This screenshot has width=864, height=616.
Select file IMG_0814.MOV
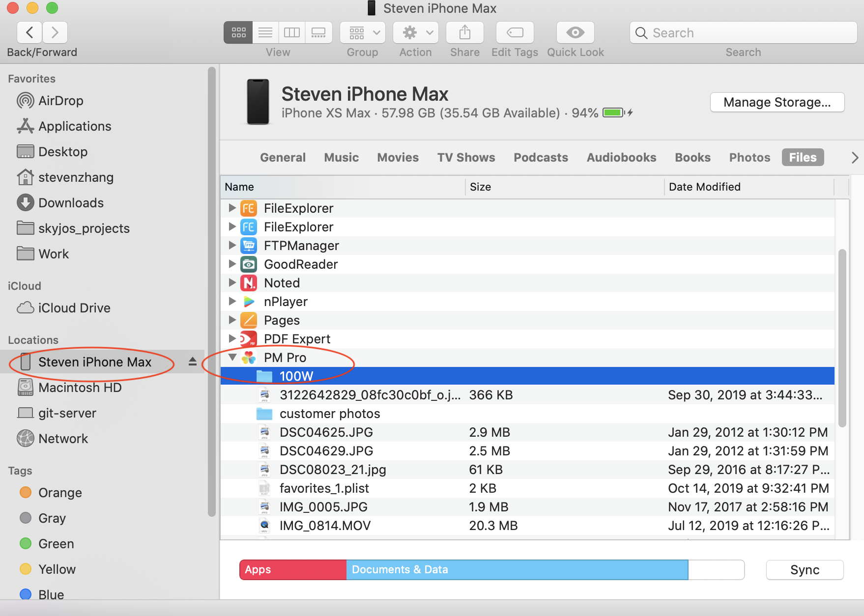[527, 526]
